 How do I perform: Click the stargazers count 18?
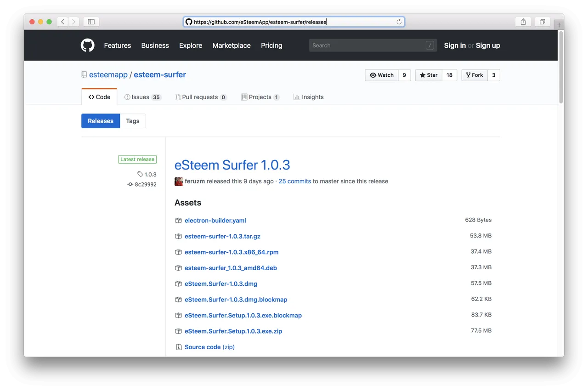449,75
